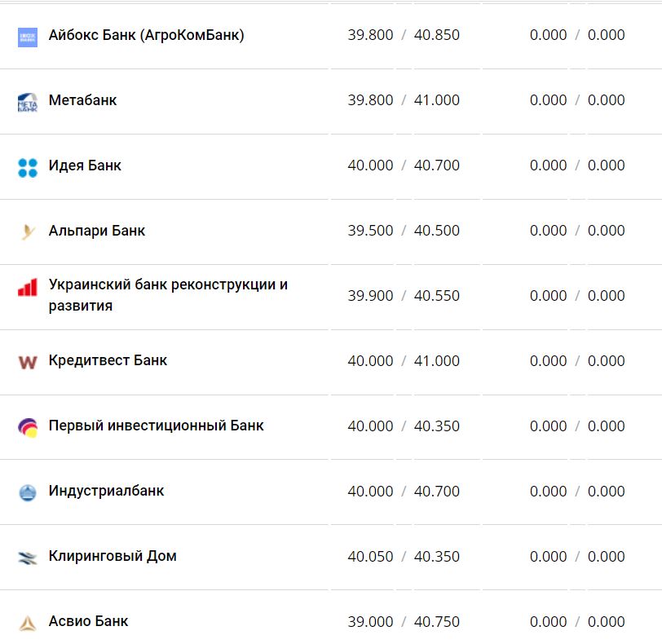Viewport: 662px width, 644px height.
Task: Open the Кредитвест Банк link
Action: pyautogui.click(x=108, y=360)
